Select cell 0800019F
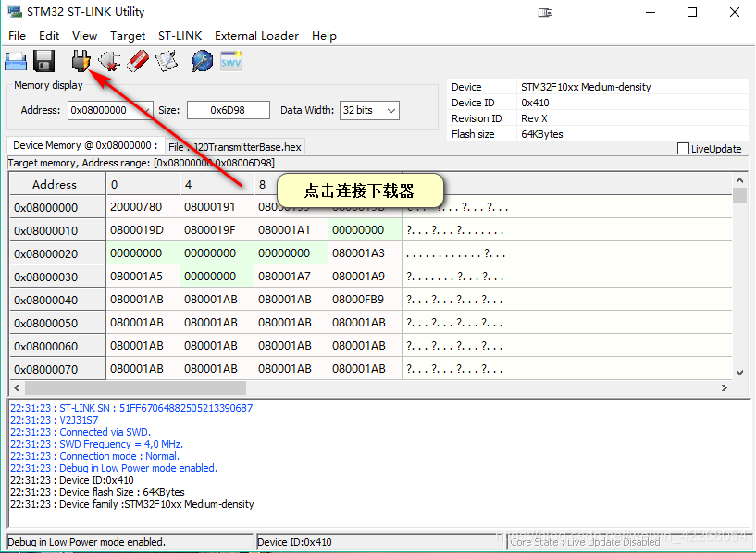 coord(217,229)
